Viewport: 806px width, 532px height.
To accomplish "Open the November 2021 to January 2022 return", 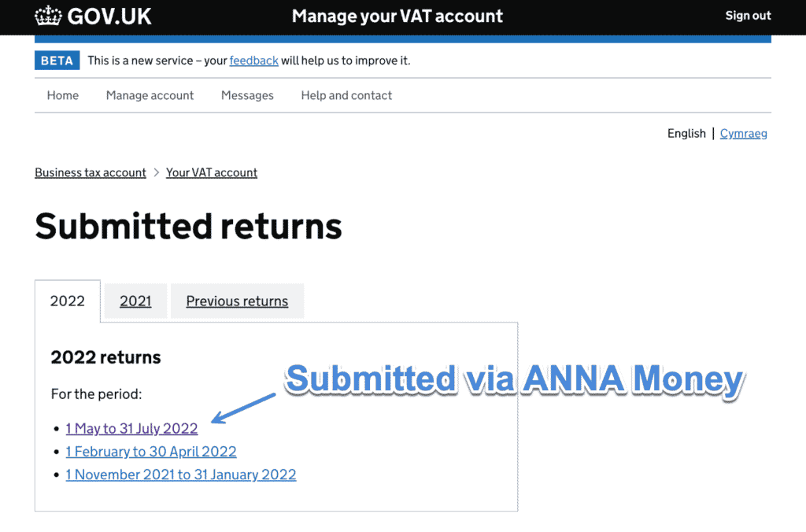I will (181, 475).
